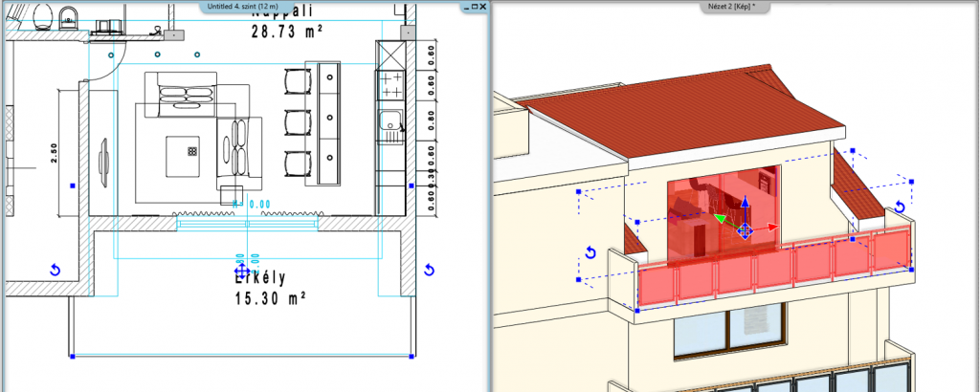Click the bottom-right blue grip in floor plan
Image resolution: width=980 pixels, height=392 pixels.
coord(411,357)
